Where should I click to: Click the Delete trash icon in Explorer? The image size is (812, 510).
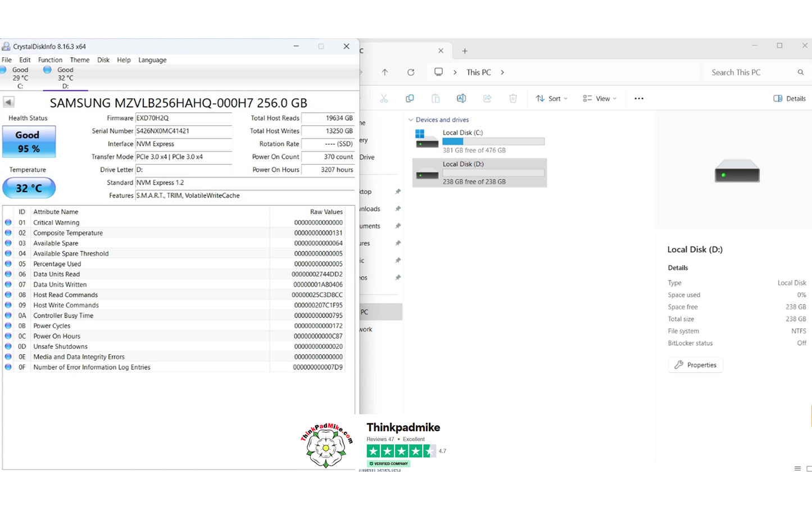(x=513, y=98)
